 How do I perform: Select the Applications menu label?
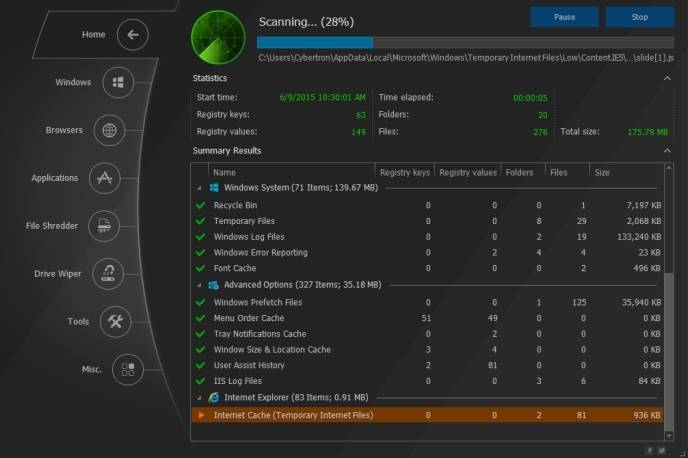click(x=54, y=178)
